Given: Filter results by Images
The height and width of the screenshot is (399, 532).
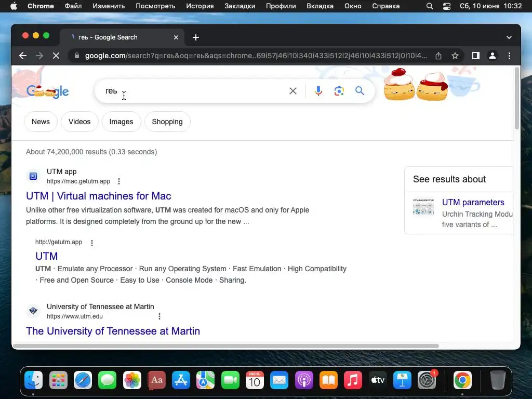Looking at the screenshot, I should click(121, 122).
